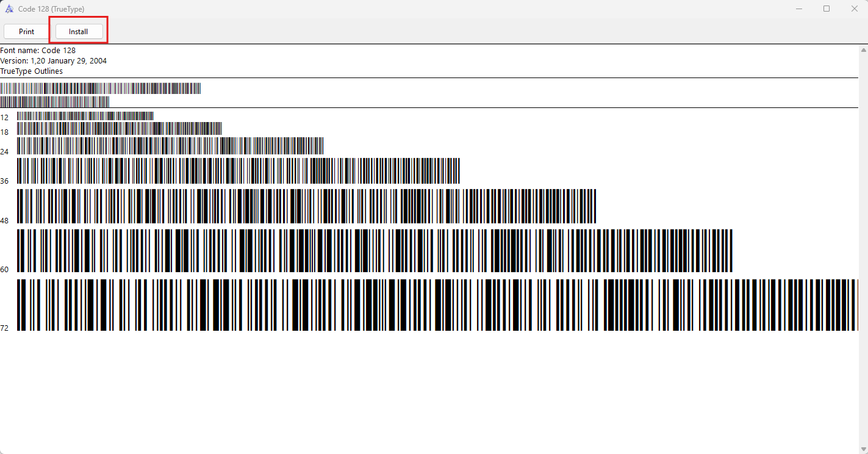Click the 'TrueType Outlines' text
This screenshot has height=454, width=868.
click(32, 71)
